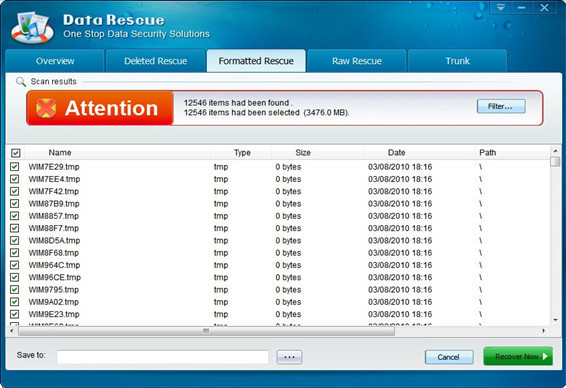Click the horizontal scrollbar right arrow

pyautogui.click(x=543, y=331)
